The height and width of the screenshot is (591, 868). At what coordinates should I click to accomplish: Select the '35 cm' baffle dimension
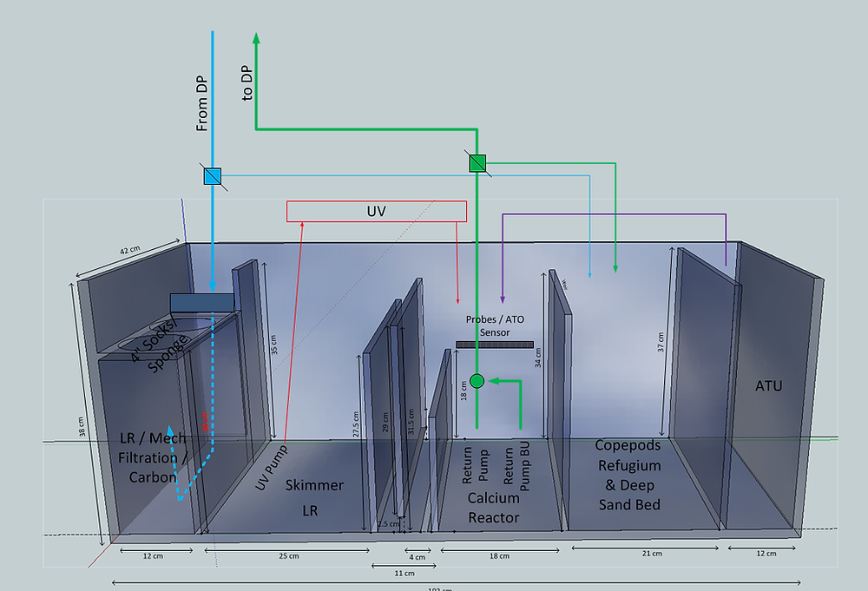pyautogui.click(x=274, y=345)
